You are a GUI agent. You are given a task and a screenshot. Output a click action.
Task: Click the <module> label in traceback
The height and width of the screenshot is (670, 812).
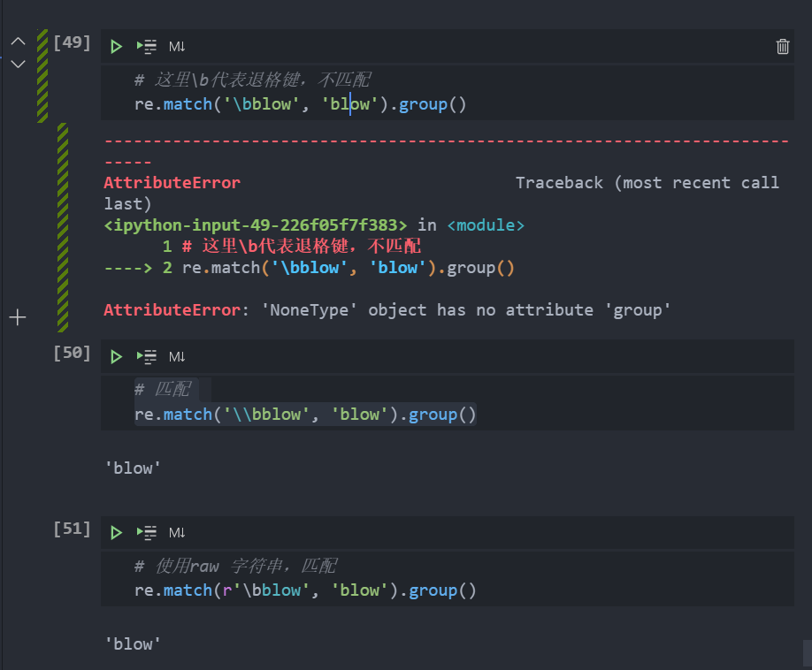pos(486,225)
